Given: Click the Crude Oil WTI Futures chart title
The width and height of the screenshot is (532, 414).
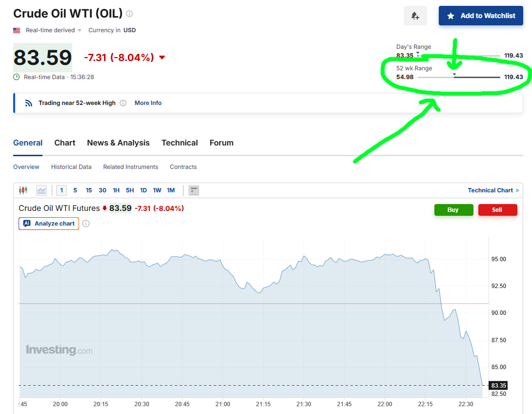Looking at the screenshot, I should pyautogui.click(x=59, y=208).
